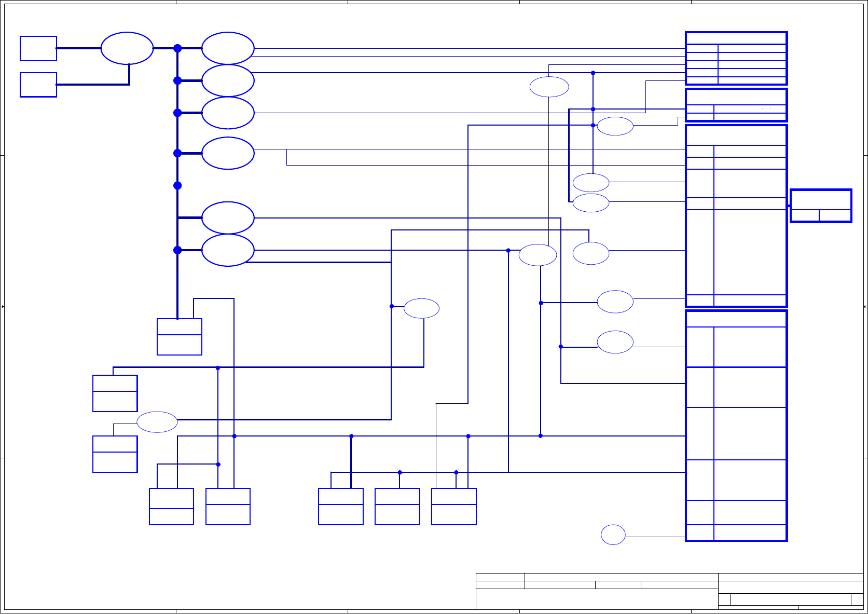This screenshot has height=614, width=868.
Task: Click the leftmost box in the bottom row
Action: tap(171, 507)
